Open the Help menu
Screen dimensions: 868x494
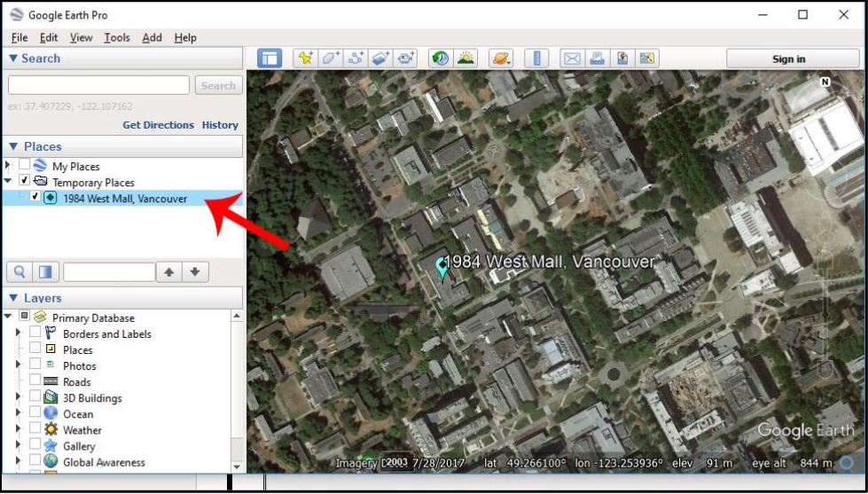point(185,37)
